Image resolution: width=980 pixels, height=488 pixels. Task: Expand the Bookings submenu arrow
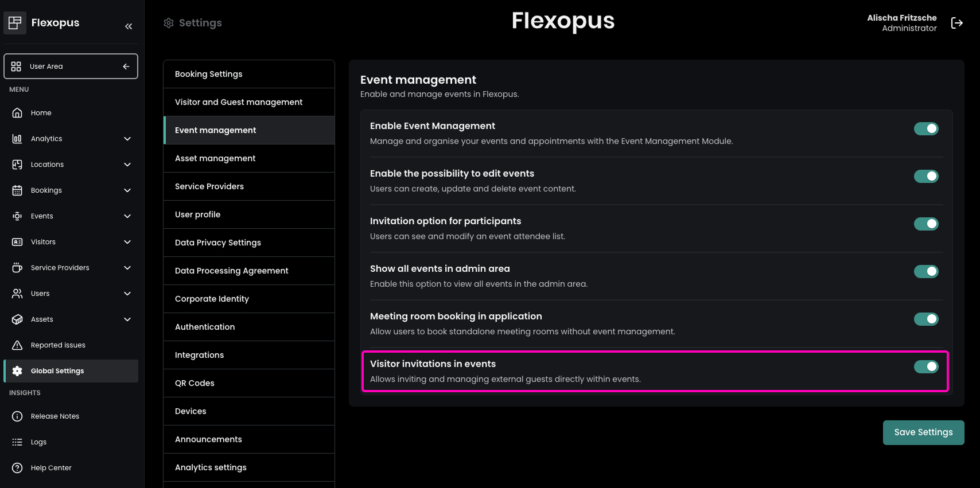[x=127, y=190]
